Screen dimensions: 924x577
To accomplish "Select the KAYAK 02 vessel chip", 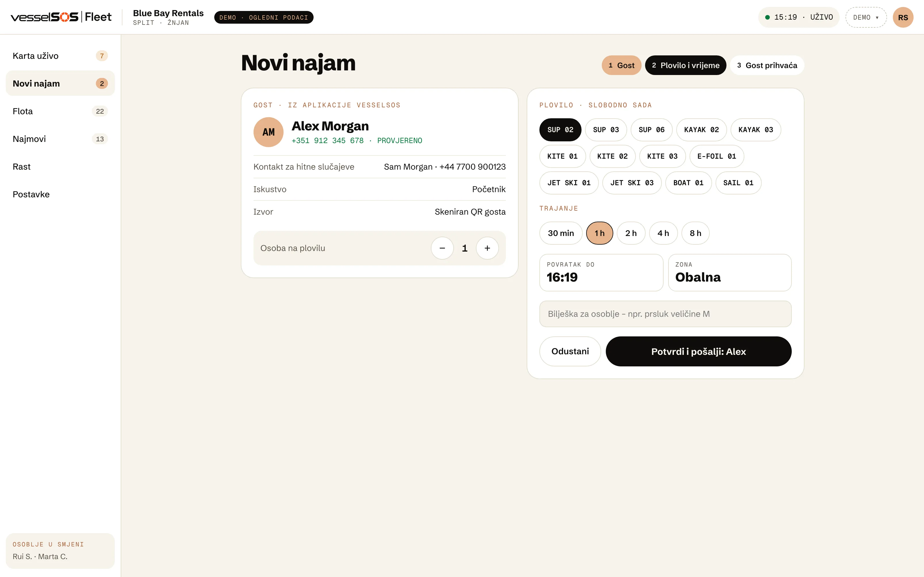I will click(701, 130).
